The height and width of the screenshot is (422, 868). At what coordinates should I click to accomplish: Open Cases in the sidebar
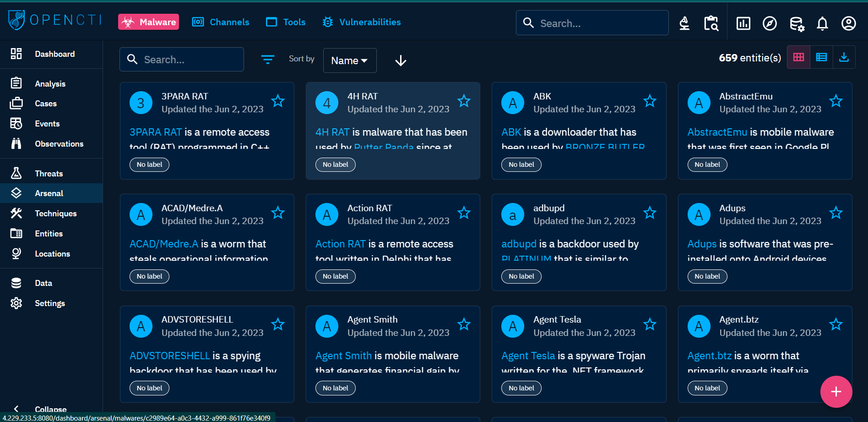click(x=51, y=104)
